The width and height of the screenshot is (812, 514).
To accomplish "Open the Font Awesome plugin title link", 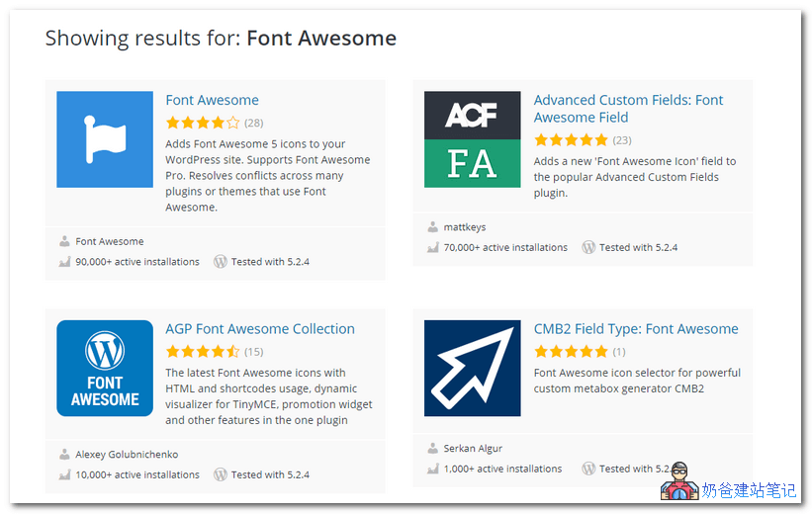I will [x=212, y=100].
